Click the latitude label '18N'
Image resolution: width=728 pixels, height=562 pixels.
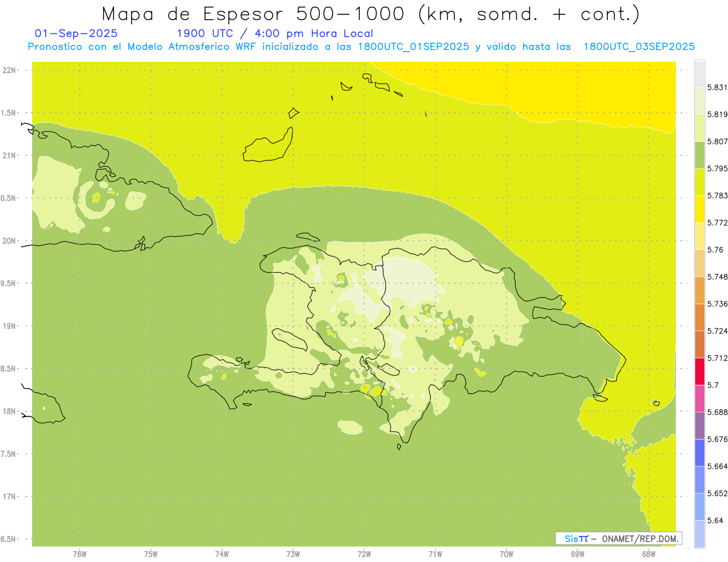[x=10, y=411]
